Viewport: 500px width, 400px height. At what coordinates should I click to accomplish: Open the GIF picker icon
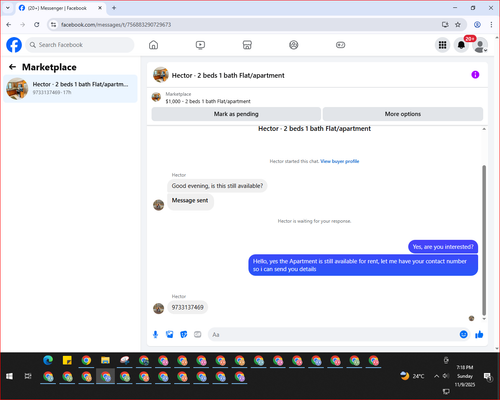[x=198, y=334]
